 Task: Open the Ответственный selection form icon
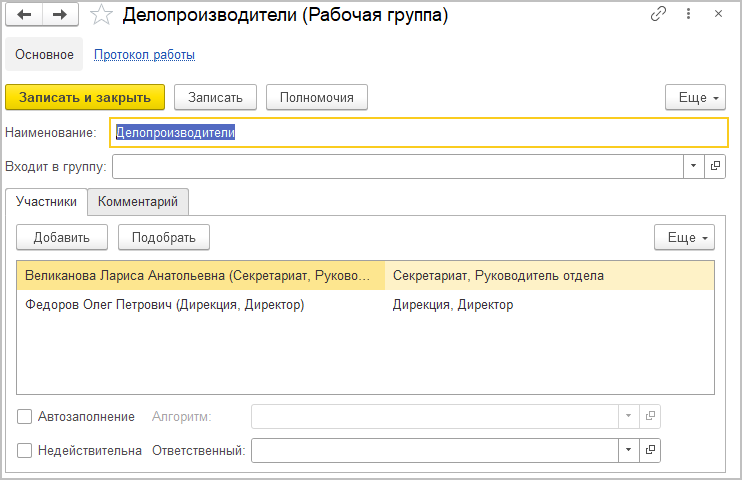pyautogui.click(x=650, y=451)
